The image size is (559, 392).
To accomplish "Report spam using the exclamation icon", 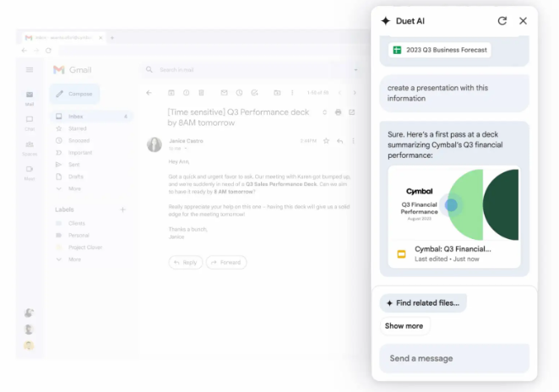I will point(186,93).
